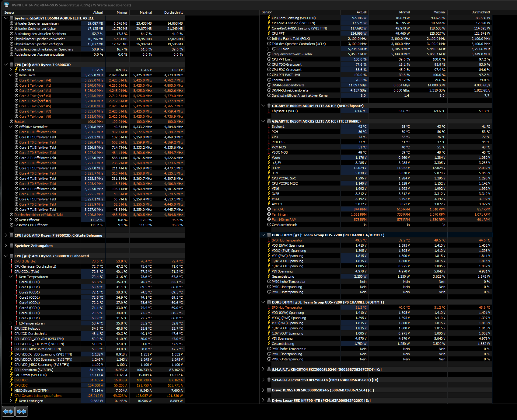Click the fan icon beside Fan hinten
This screenshot has height=420, width=517.
269,214
